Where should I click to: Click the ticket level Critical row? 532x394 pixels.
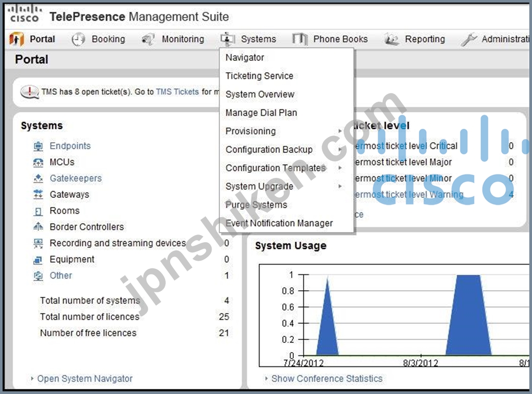point(434,146)
